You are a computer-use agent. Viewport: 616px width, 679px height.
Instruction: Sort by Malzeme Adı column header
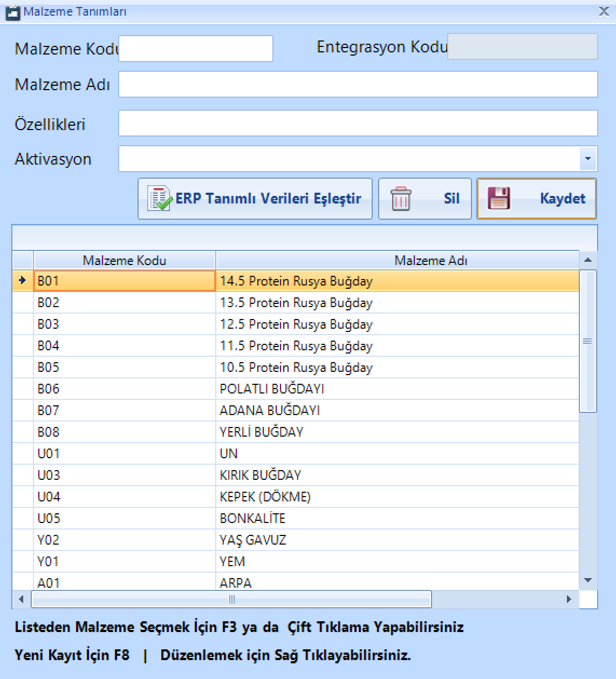[430, 261]
